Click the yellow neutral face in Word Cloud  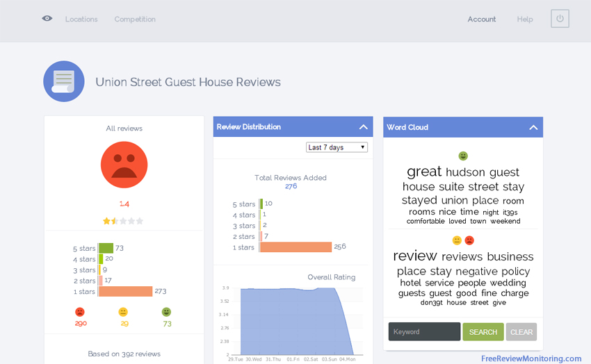[457, 240]
